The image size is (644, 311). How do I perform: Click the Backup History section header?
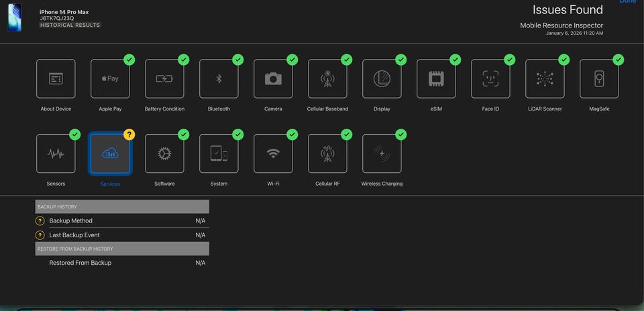(122, 206)
